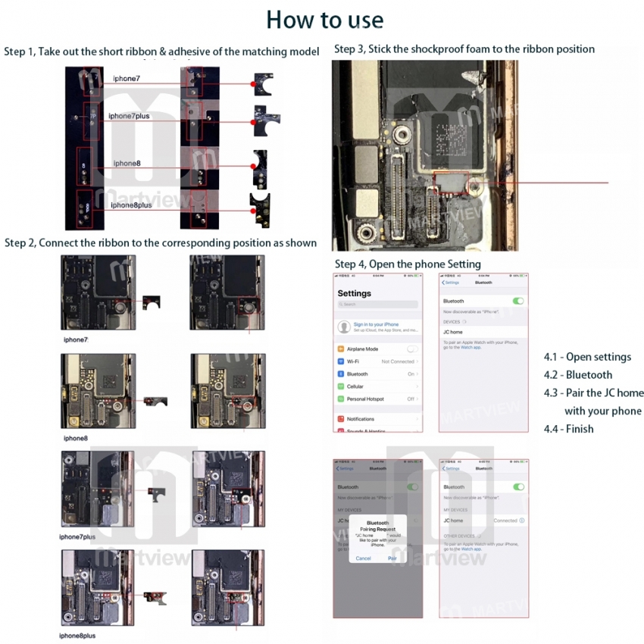Tap the Airplane Mode icon in Settings
The height and width of the screenshot is (644, 644).
[x=340, y=349]
